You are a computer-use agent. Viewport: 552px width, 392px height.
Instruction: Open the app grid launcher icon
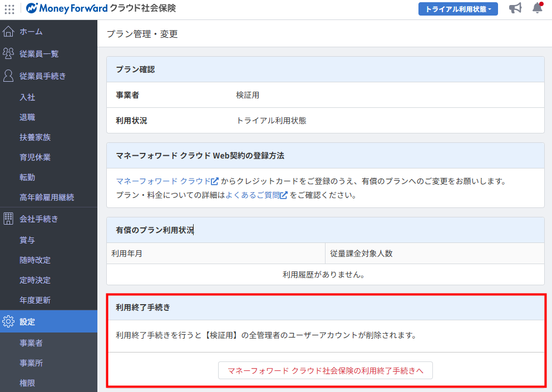(9, 9)
